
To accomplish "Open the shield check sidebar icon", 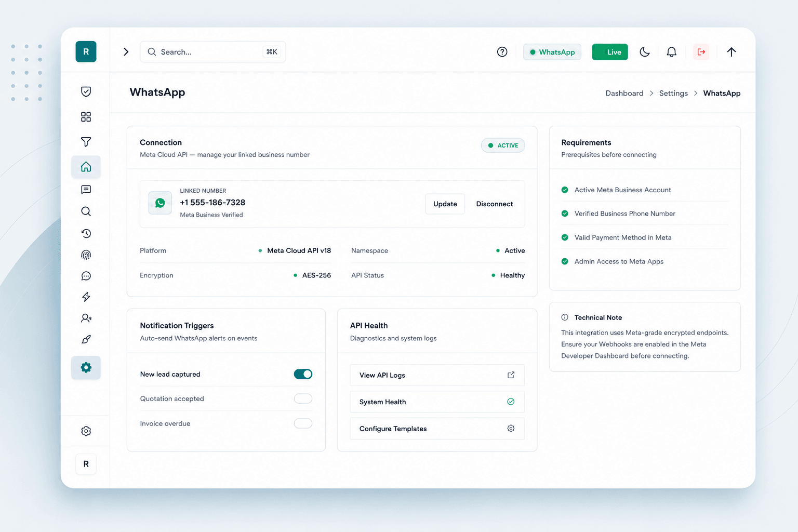I will [86, 92].
